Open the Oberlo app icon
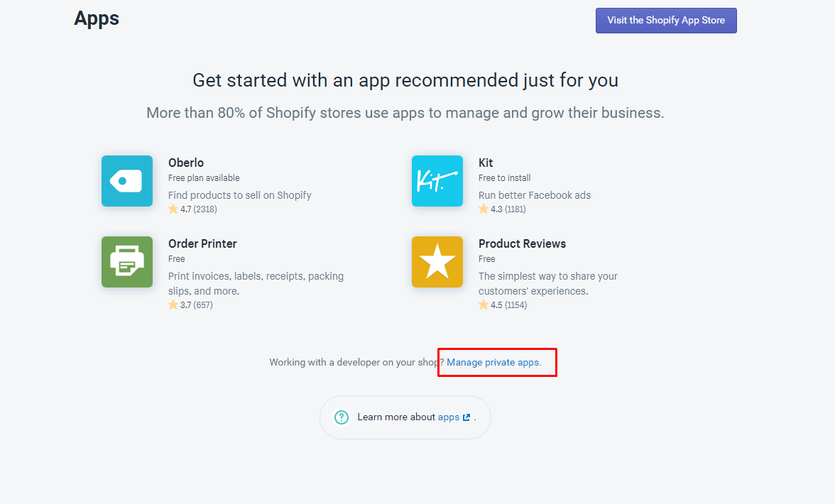The width and height of the screenshot is (835, 504). [127, 181]
